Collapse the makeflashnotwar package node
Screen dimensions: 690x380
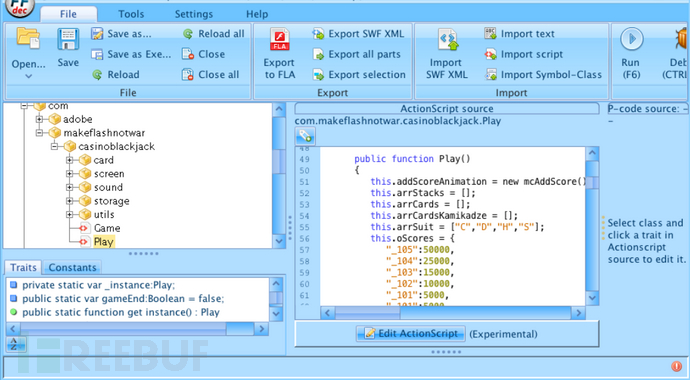click(x=39, y=133)
